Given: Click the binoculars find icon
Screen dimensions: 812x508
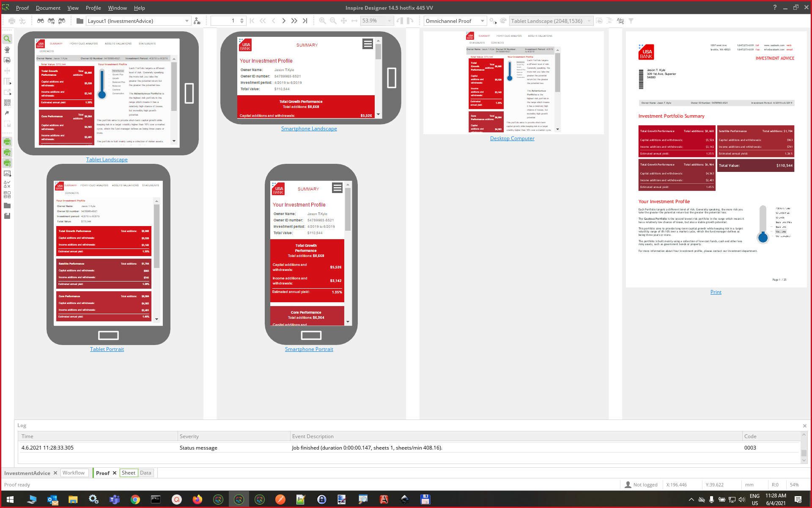Looking at the screenshot, I should coord(41,21).
